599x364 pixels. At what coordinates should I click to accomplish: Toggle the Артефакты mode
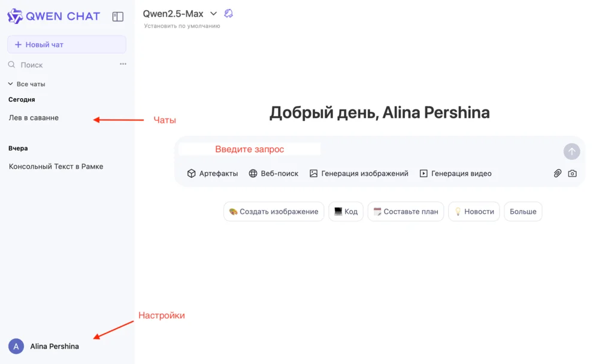point(213,174)
